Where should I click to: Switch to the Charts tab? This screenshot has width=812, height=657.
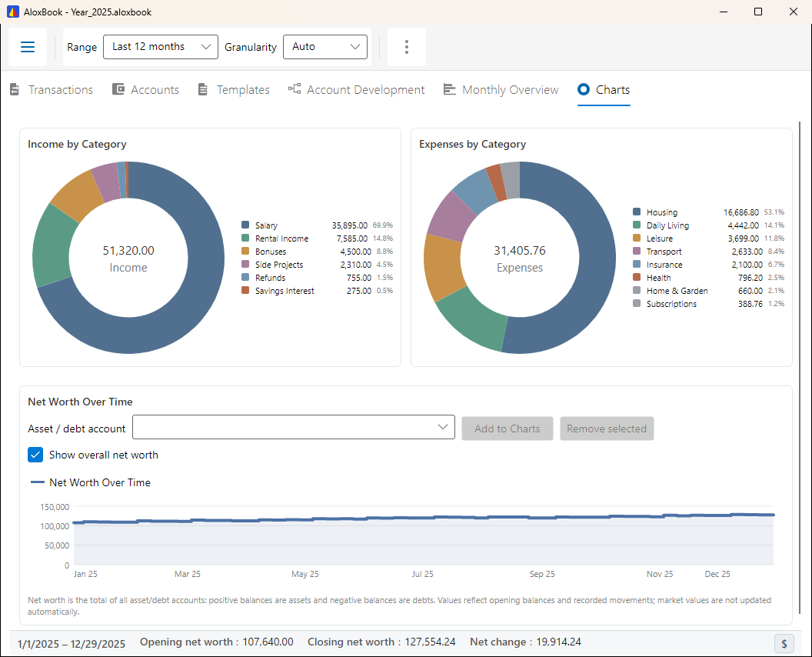coord(604,90)
